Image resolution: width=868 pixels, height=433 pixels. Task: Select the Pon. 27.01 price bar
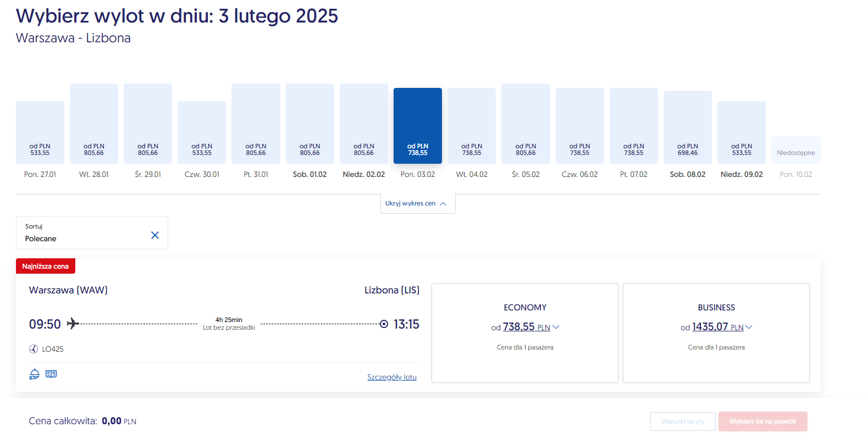pyautogui.click(x=40, y=132)
